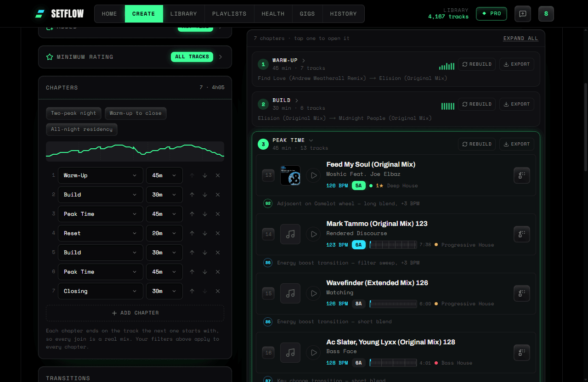The height and width of the screenshot is (382, 588).
Task: Move chapter 2 Build up
Action: [x=192, y=195]
